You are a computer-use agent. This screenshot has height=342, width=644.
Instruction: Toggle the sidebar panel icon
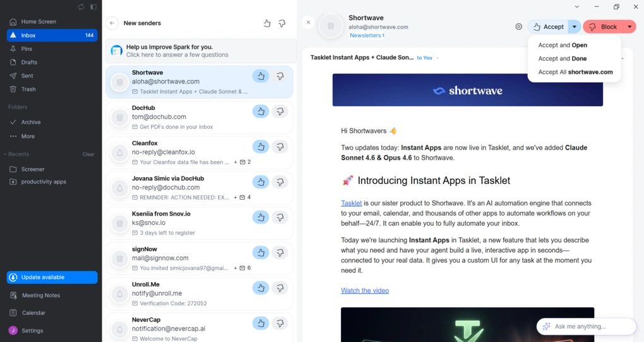pos(93,7)
